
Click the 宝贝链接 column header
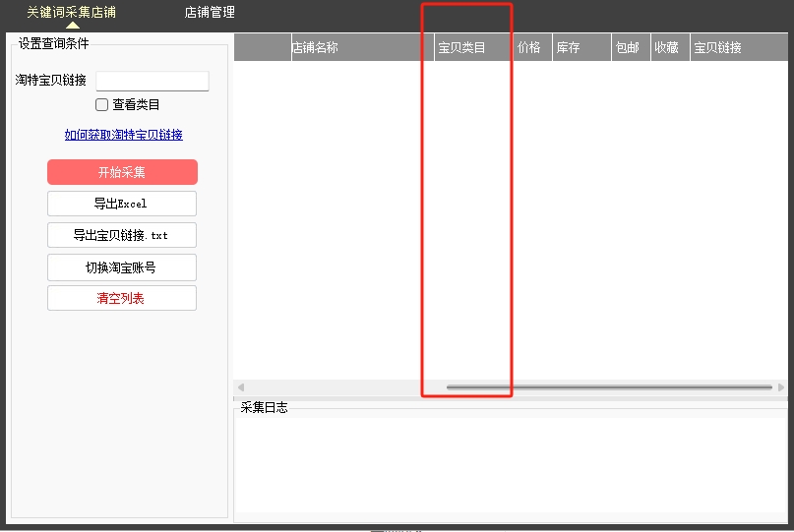click(739, 47)
